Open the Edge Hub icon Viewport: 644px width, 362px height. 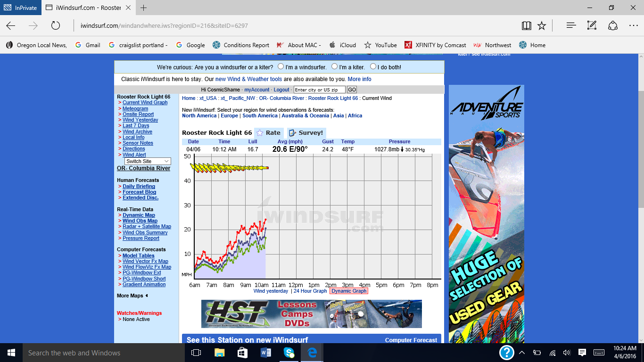(x=571, y=25)
